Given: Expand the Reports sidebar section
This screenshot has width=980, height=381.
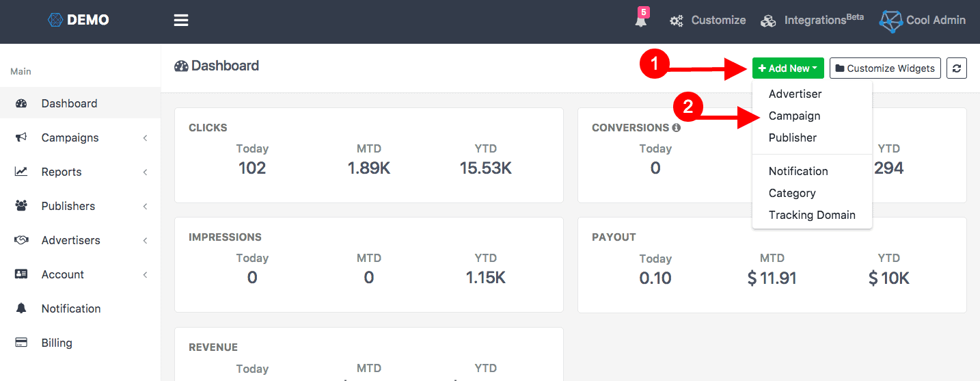Looking at the screenshot, I should (x=145, y=172).
